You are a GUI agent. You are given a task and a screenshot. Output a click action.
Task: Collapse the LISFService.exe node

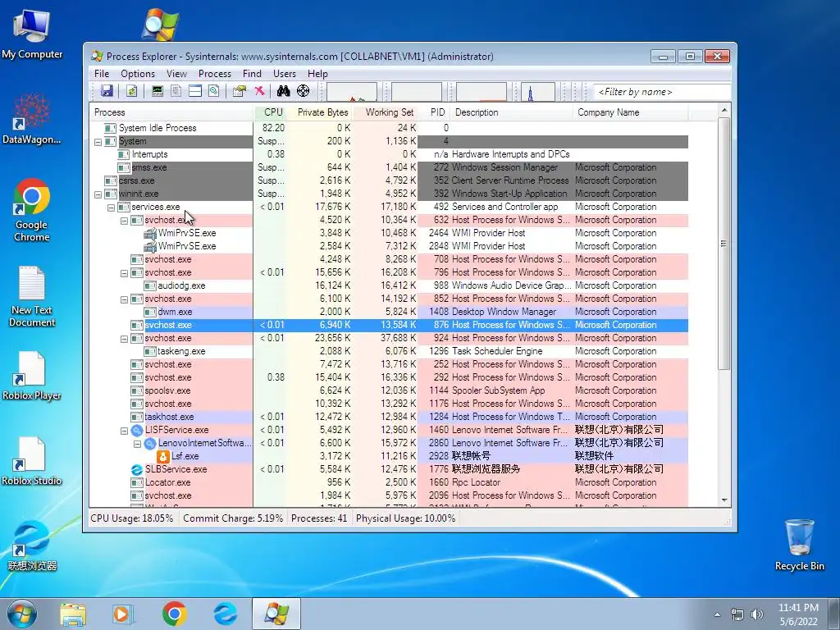click(x=125, y=431)
